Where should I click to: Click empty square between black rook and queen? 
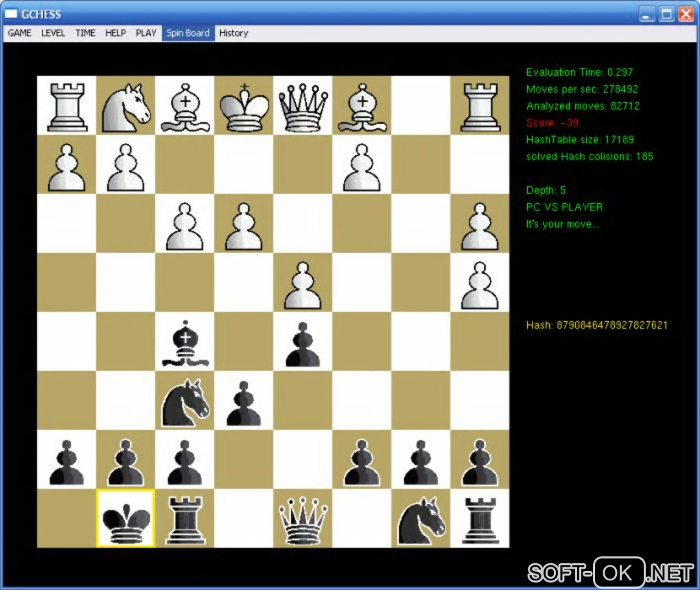click(x=244, y=519)
